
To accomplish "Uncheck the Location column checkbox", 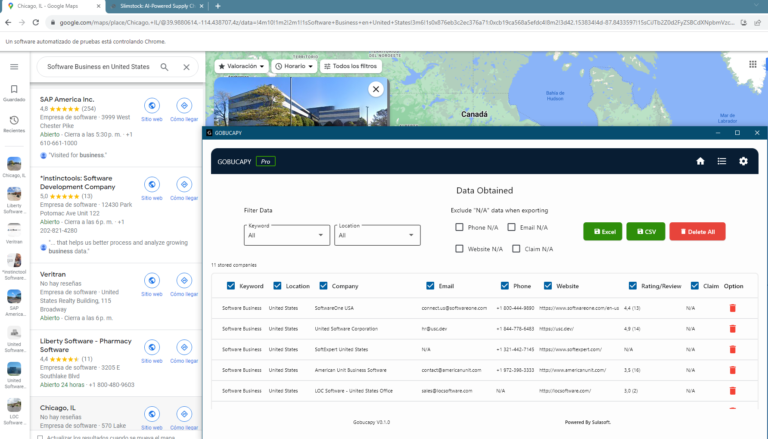I will [x=277, y=286].
